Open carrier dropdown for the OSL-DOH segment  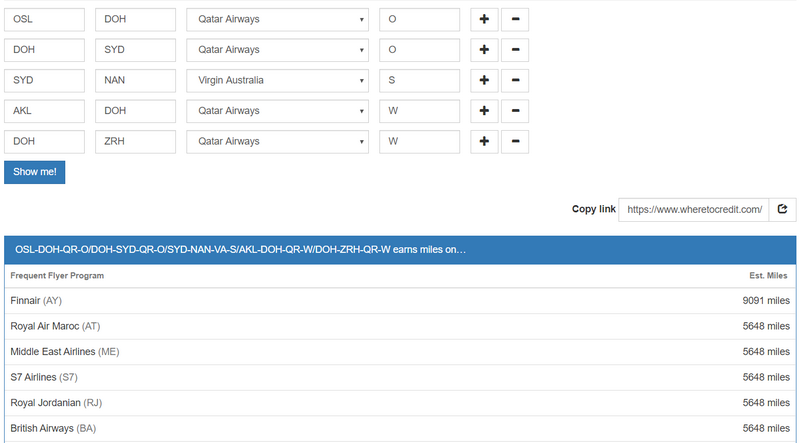277,19
